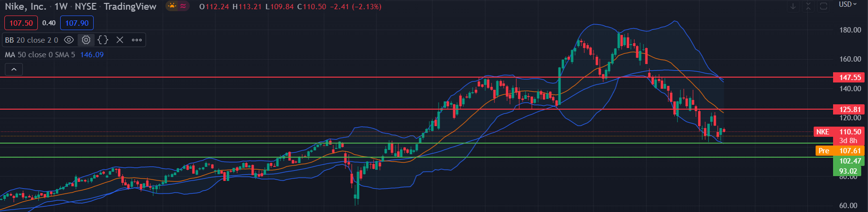Viewport: 868px width, 212px height.
Task: Click the 0.40 spread value
Action: click(x=49, y=23)
